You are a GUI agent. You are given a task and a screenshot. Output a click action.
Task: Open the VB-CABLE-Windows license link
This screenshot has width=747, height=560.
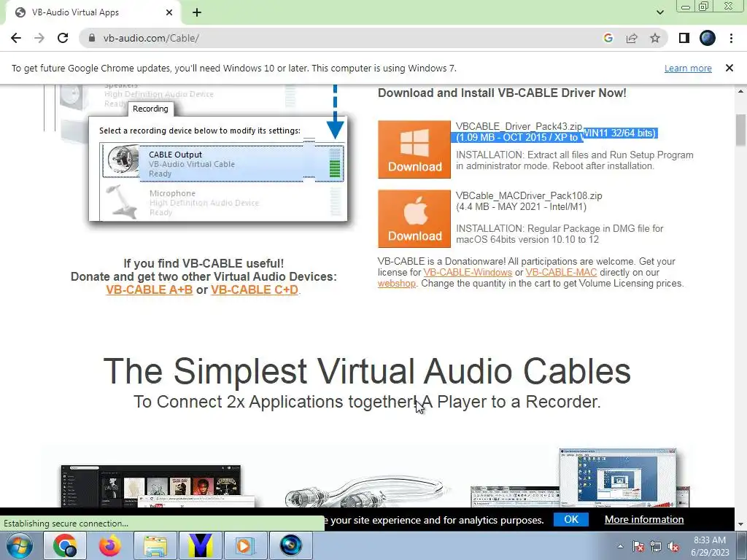pos(468,273)
